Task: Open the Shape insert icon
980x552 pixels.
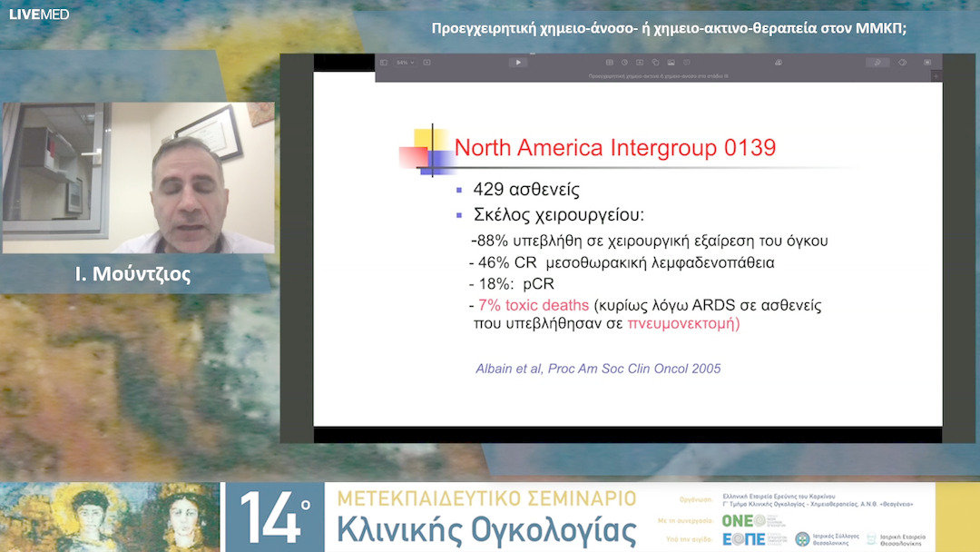Action: [x=655, y=63]
